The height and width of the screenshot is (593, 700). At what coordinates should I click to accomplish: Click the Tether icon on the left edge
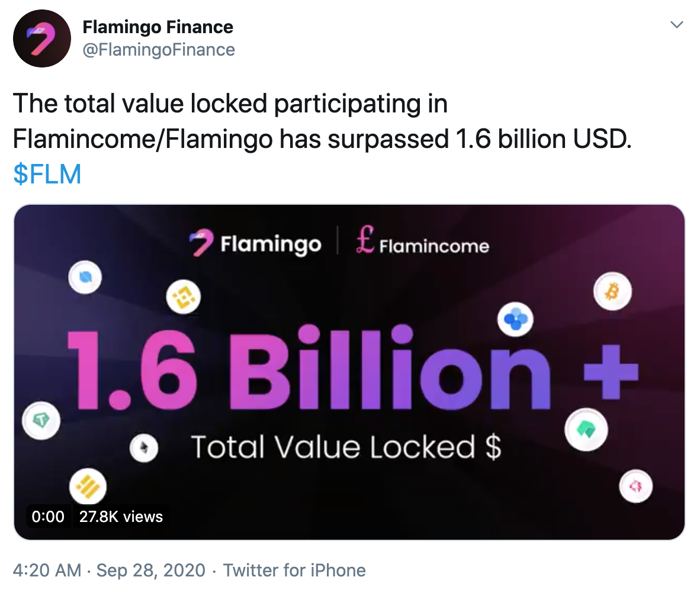41,420
